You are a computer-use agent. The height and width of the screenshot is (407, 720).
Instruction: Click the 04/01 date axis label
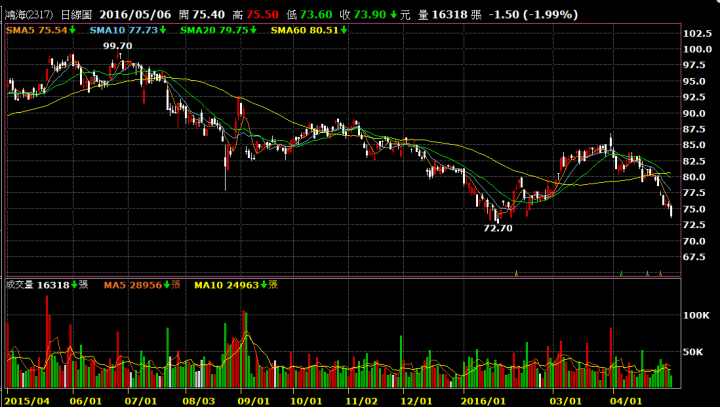pos(626,401)
